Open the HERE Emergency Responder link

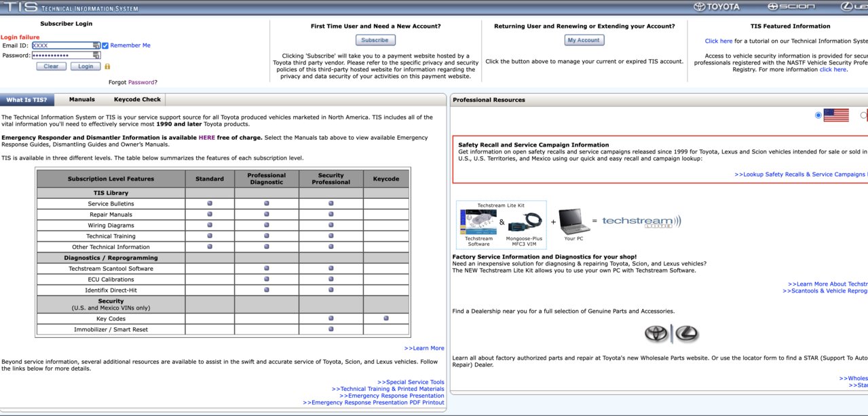(206, 138)
